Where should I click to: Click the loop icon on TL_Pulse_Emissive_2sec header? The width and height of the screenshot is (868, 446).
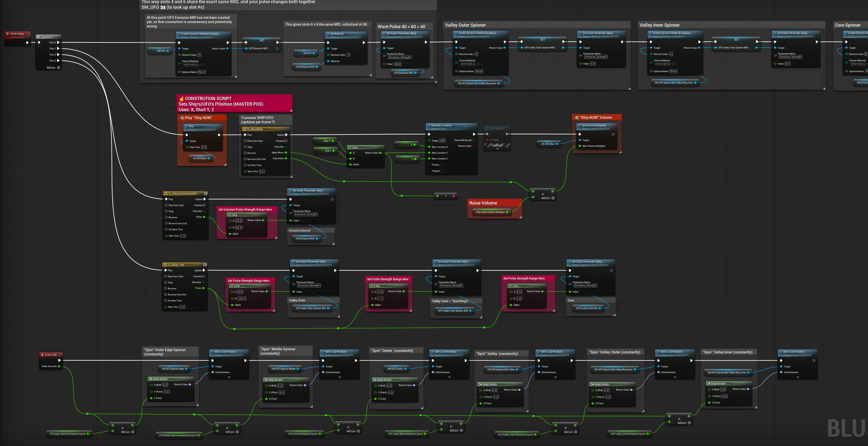pos(206,194)
